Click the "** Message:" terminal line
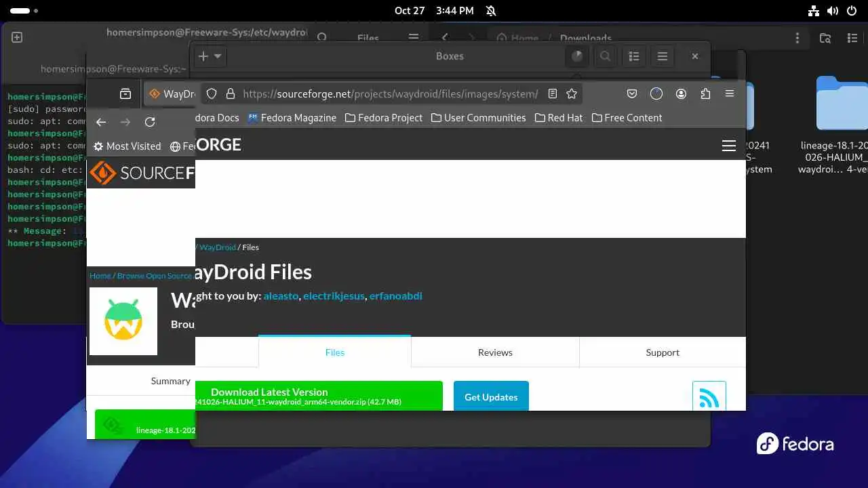 tap(47, 231)
